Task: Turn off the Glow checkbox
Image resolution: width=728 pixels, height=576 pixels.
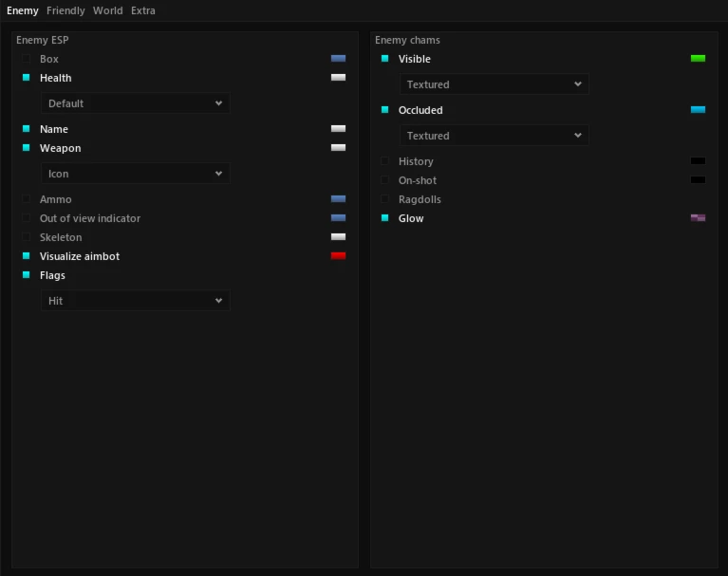Action: (385, 217)
